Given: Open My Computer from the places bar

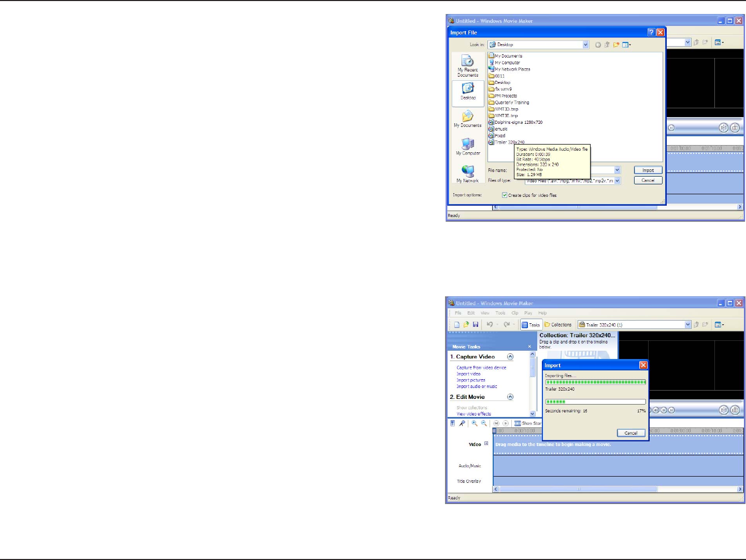Looking at the screenshot, I should 468,147.
